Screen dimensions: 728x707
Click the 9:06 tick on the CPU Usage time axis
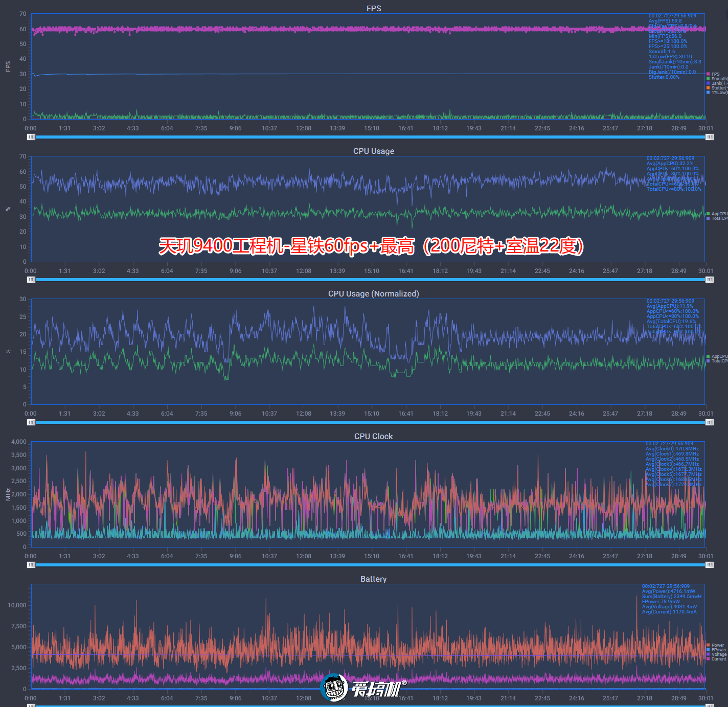(235, 271)
